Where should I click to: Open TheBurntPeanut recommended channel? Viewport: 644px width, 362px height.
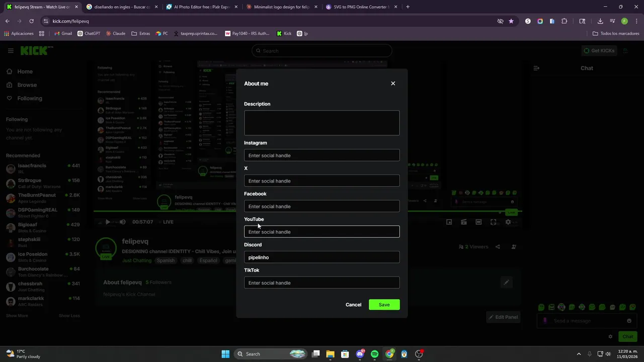click(43, 198)
